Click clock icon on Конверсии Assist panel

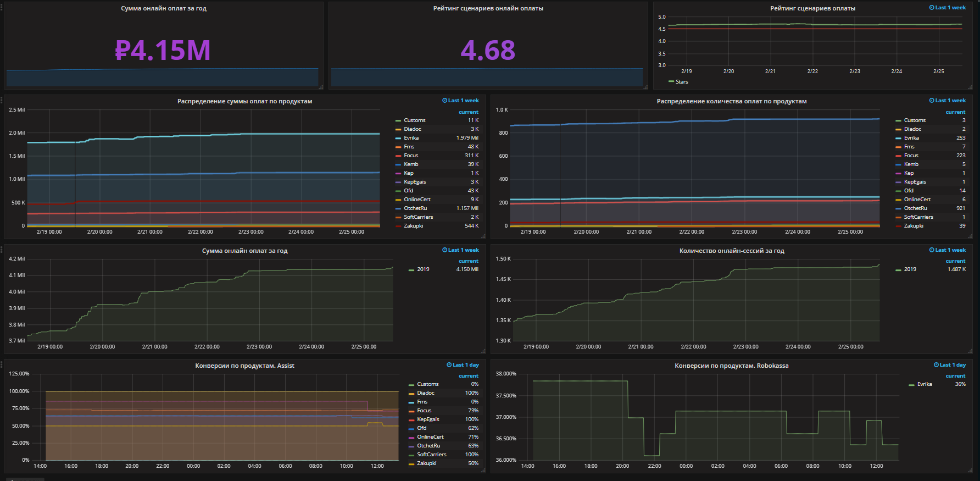[449, 365]
